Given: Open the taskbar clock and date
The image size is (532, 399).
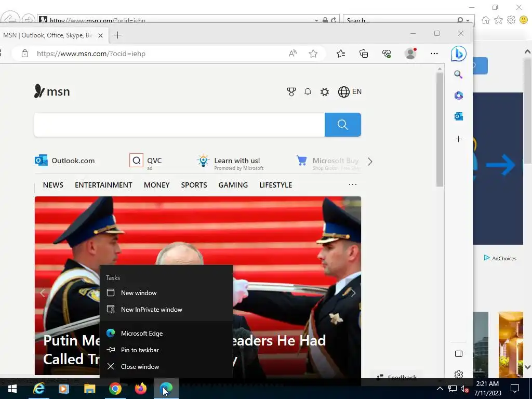Looking at the screenshot, I should pyautogui.click(x=487, y=389).
